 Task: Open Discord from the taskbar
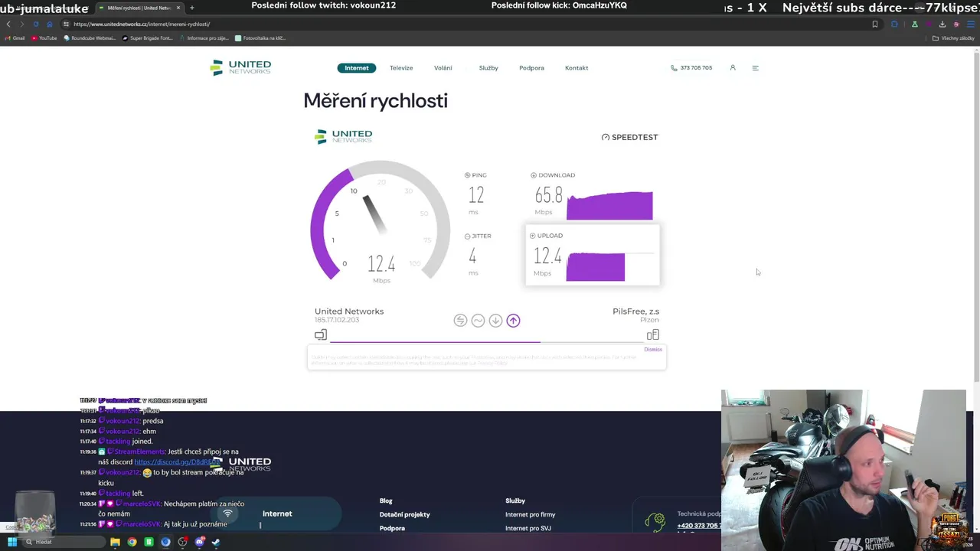[199, 542]
